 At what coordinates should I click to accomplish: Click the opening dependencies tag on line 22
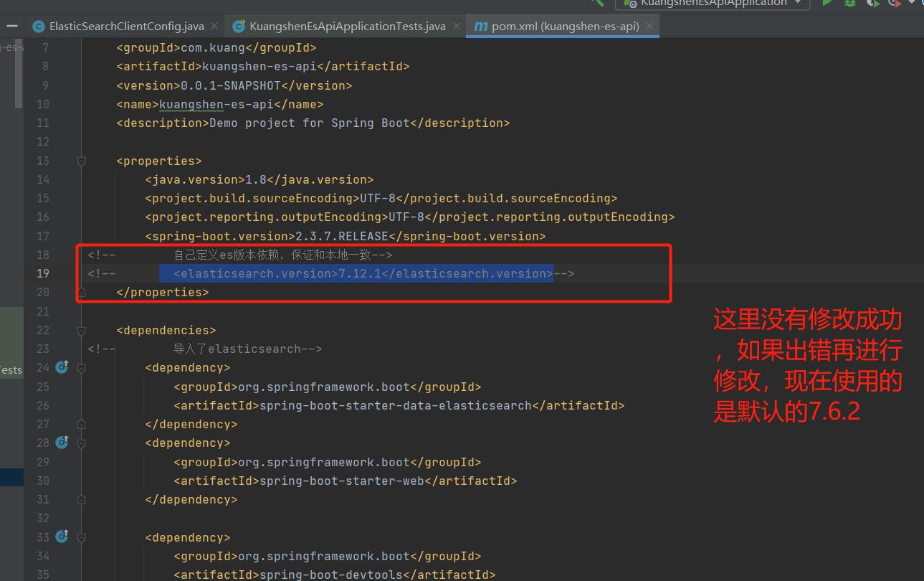click(166, 330)
